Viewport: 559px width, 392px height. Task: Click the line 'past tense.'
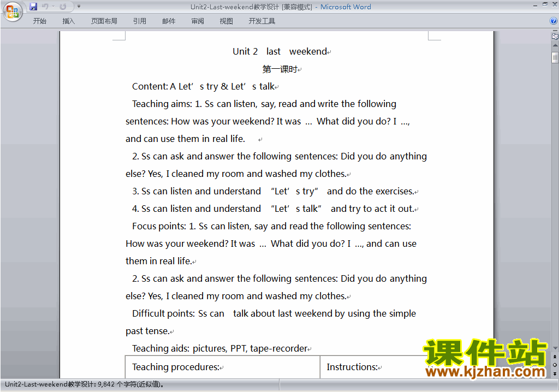(x=147, y=331)
